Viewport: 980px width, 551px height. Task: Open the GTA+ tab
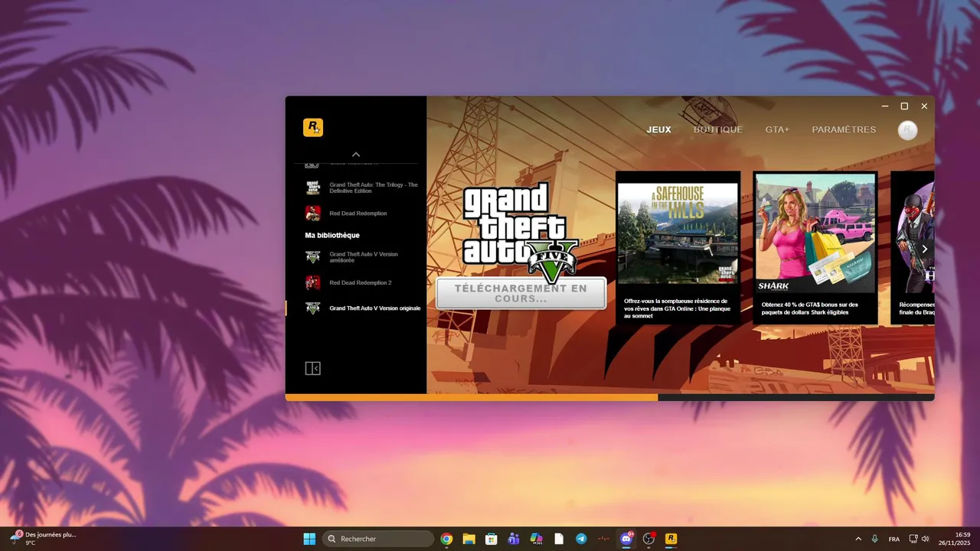[x=777, y=129]
